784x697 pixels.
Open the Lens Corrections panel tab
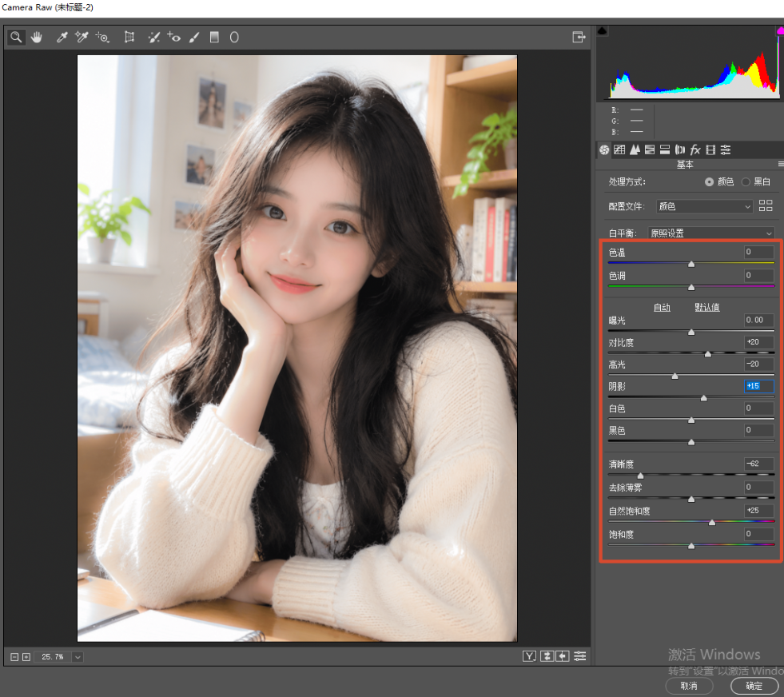(680, 149)
